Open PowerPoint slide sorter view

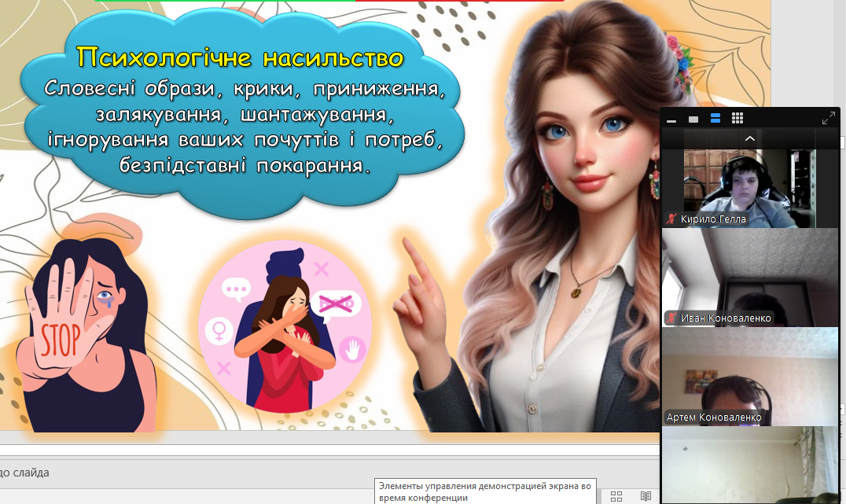click(x=616, y=496)
